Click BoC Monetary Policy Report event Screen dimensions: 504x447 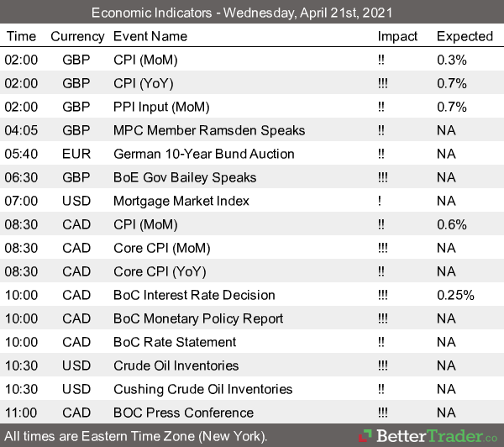pos(197,318)
